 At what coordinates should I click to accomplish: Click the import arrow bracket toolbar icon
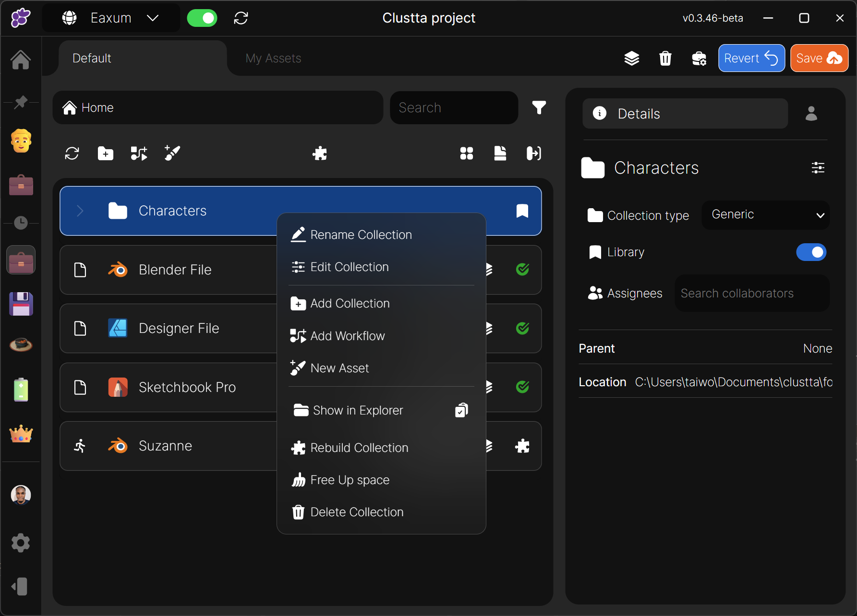[x=534, y=154]
